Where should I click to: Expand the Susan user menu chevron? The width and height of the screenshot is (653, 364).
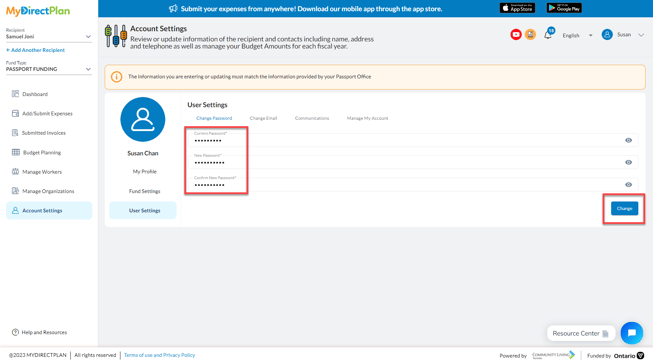pos(641,35)
